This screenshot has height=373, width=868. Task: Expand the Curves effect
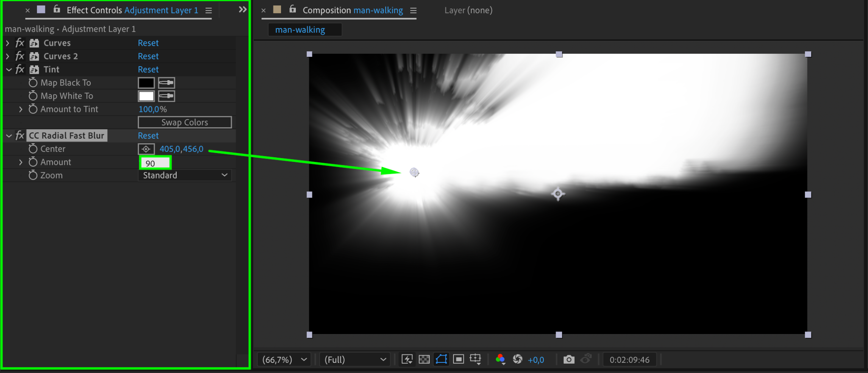pyautogui.click(x=8, y=43)
